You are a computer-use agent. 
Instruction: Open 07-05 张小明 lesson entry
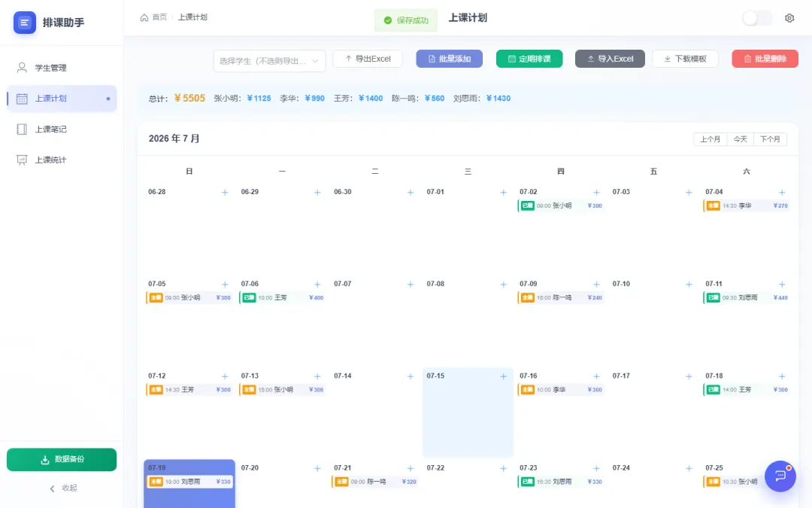(x=189, y=298)
